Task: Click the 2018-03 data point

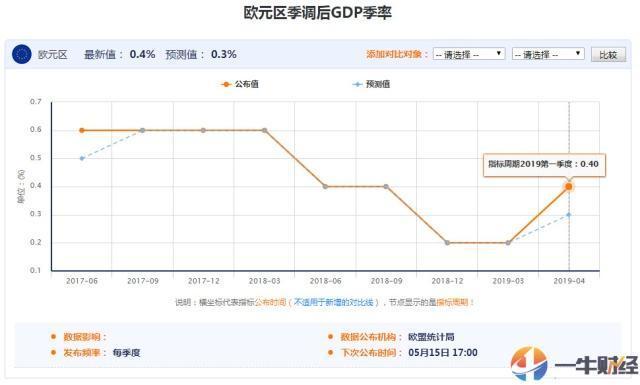Action: pyautogui.click(x=264, y=130)
